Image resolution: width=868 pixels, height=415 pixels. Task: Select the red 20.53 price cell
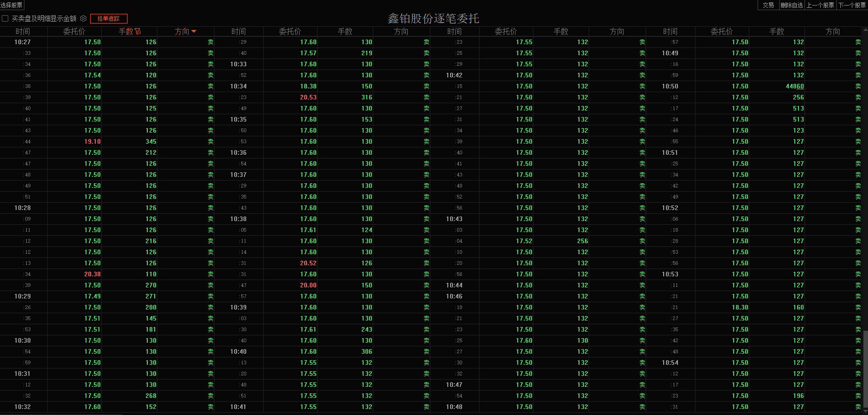click(308, 97)
